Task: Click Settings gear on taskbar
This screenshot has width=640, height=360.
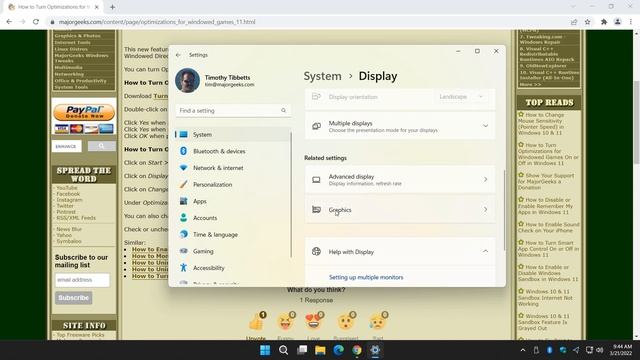Action: (375, 350)
